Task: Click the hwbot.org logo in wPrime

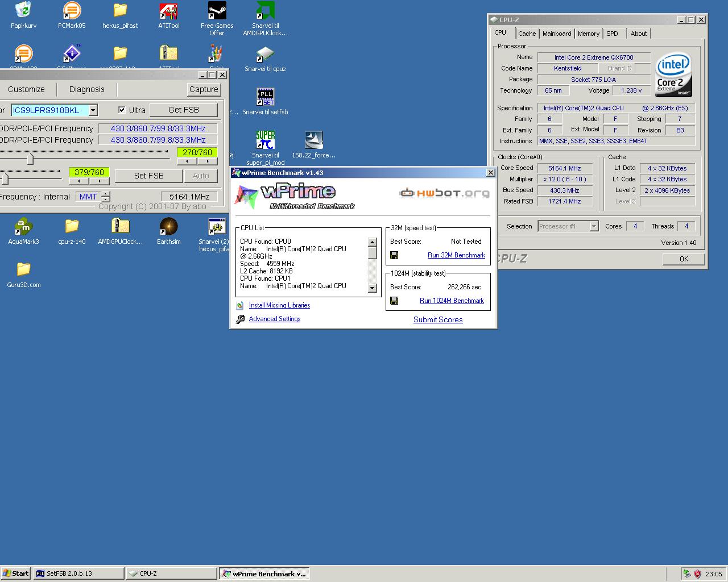Action: tap(444, 193)
